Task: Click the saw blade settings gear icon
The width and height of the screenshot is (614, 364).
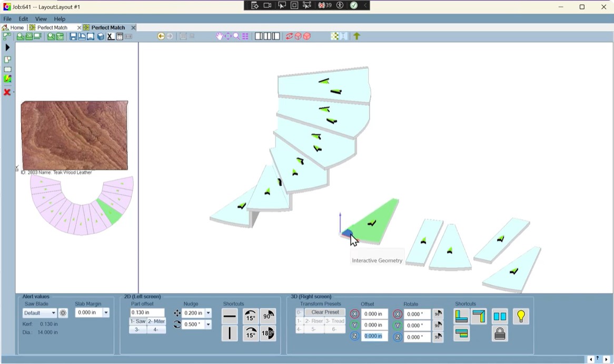Action: (63, 313)
